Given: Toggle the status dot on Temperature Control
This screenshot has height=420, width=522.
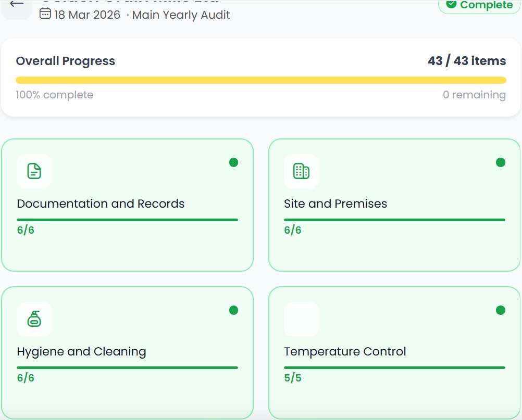Looking at the screenshot, I should click(501, 310).
